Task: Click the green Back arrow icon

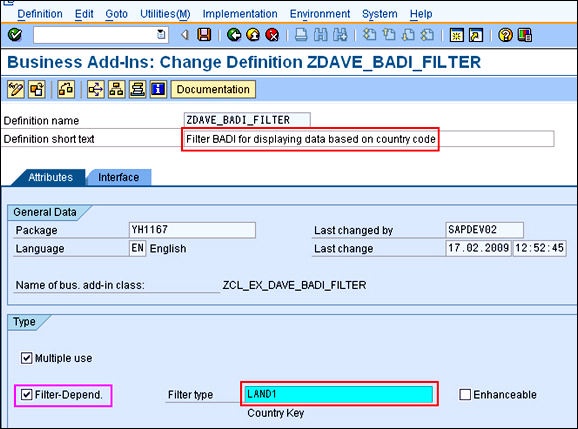Action: tap(234, 35)
